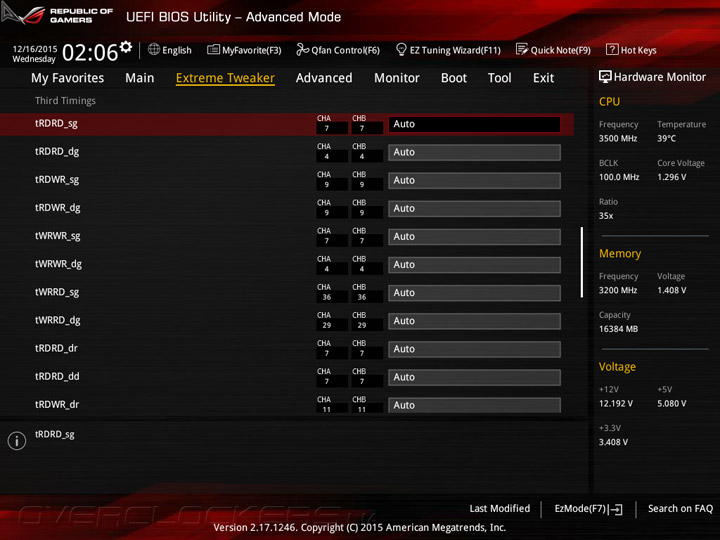Click the info icon beside the tRDRD_sg description
The image size is (720, 540).
point(17,441)
